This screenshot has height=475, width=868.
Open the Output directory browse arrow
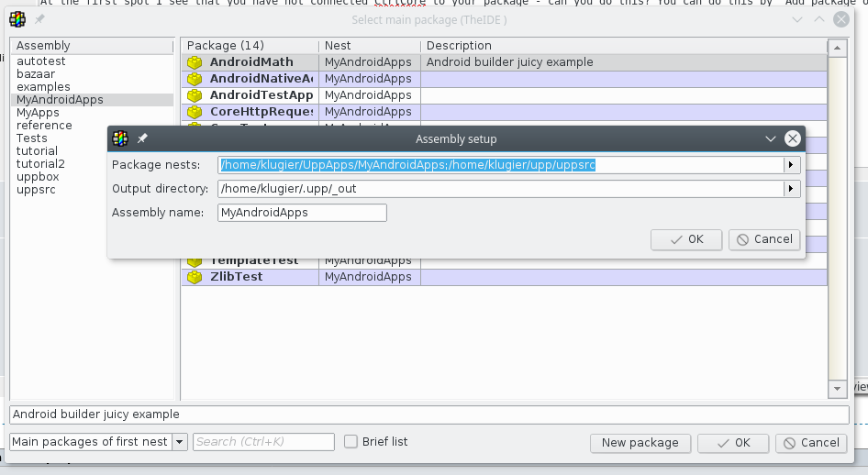(x=790, y=189)
